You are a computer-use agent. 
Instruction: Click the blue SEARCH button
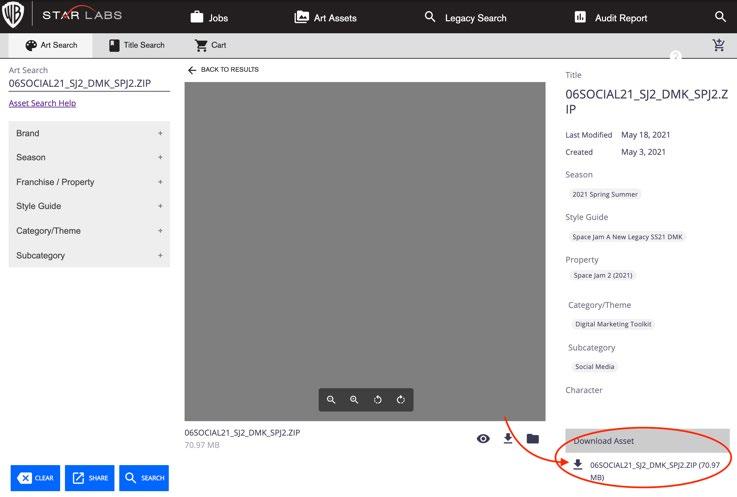[x=144, y=478]
